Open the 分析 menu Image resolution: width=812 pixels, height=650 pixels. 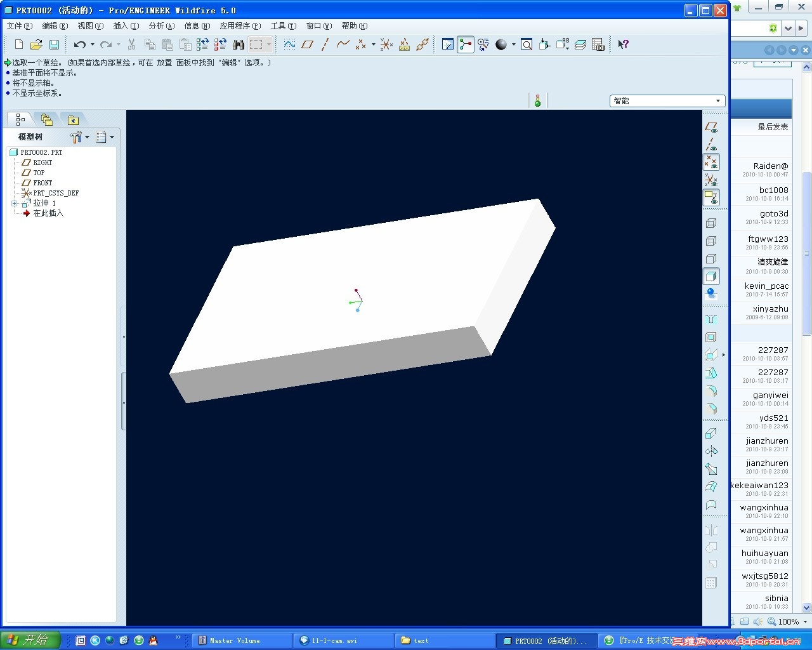click(161, 26)
